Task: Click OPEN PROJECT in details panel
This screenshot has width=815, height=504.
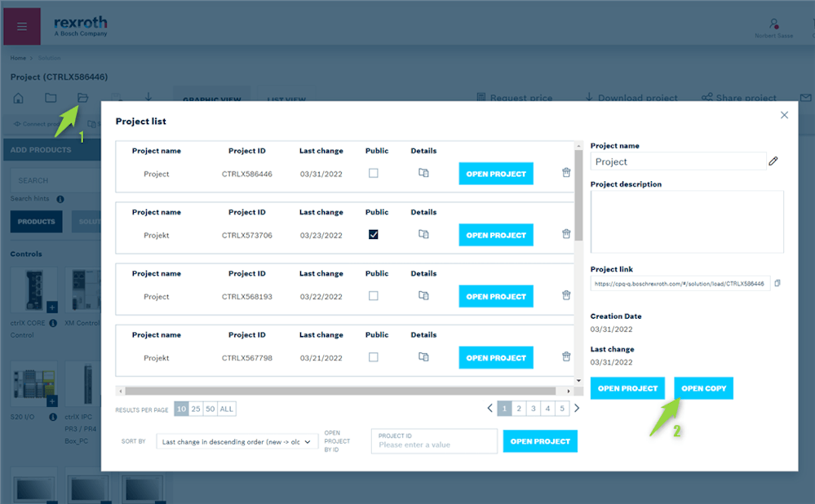Action: coord(627,388)
